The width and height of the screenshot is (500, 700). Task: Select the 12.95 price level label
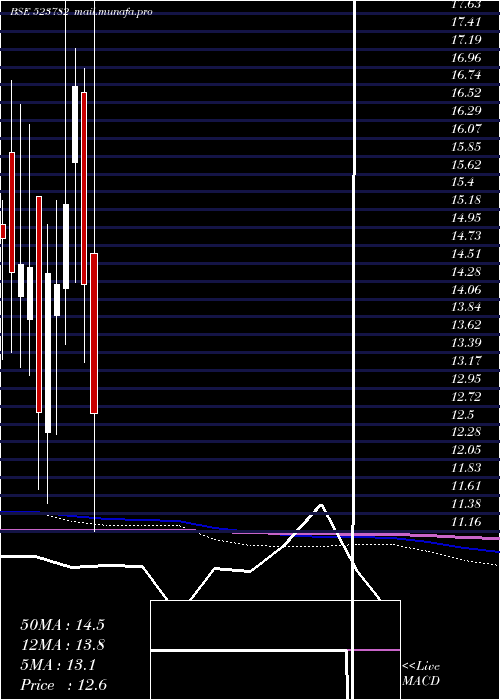[466, 379]
